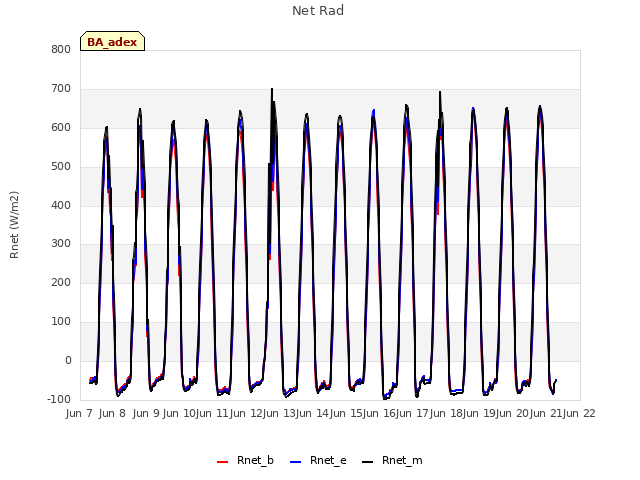Click the 300 y-axis tick label

tap(61, 244)
